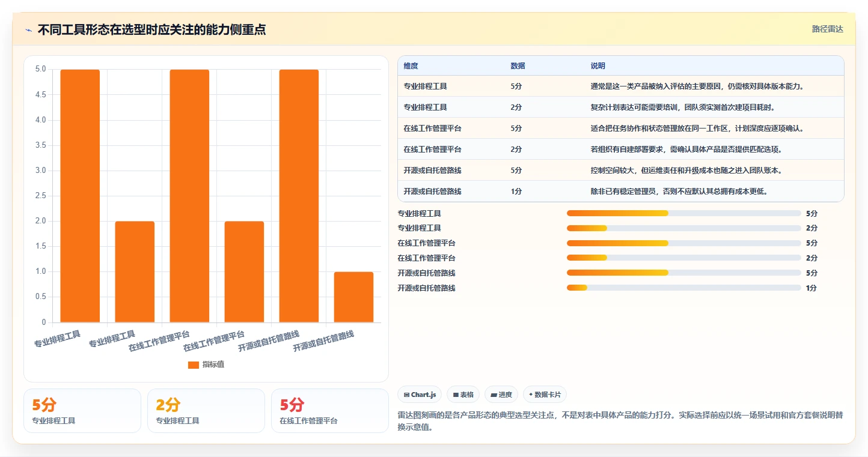The height and width of the screenshot is (457, 868).
Task: Click the 在线工作管理平台 5分 progress bar
Action: 683,243
